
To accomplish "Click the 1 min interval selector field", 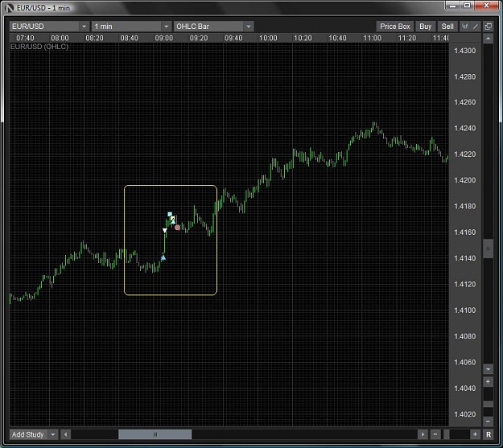I will (x=126, y=27).
